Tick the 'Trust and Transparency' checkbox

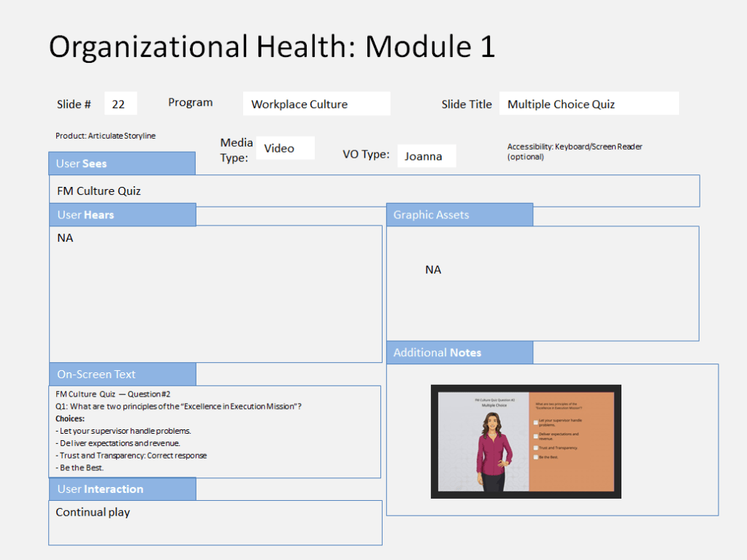click(x=535, y=448)
